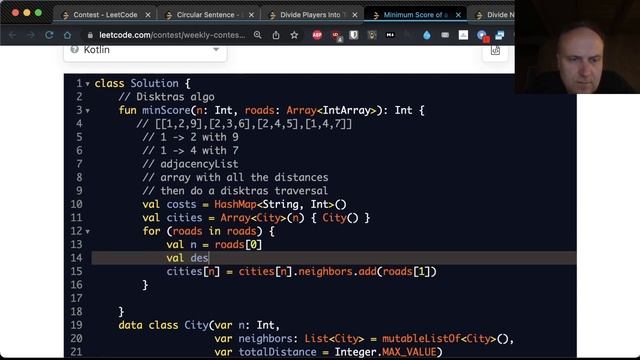Click the '// 1 -> 2 with 9' comment
Viewport: 640px width, 360px height.
point(190,137)
